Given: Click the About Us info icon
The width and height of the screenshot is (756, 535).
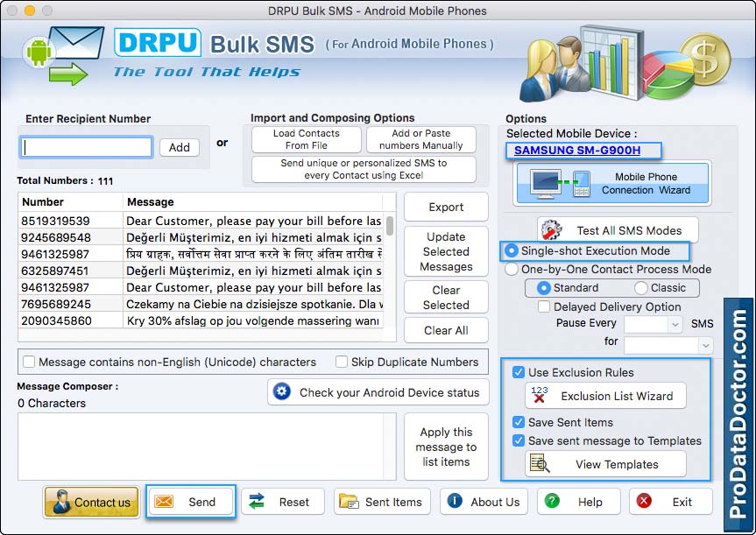Looking at the screenshot, I should [455, 501].
